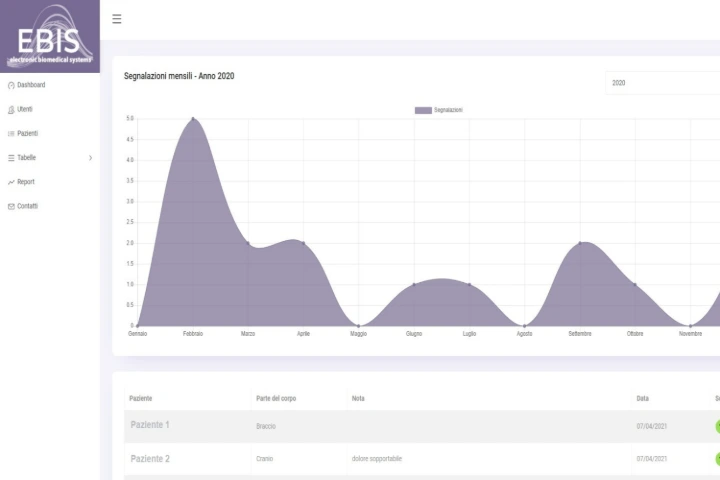Open Paziente 1 entry
720x480 pixels.
click(150, 425)
